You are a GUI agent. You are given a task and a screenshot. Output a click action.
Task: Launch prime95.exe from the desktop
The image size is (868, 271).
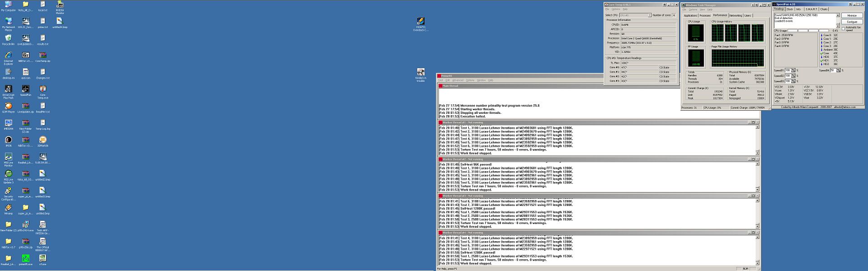click(x=25, y=260)
